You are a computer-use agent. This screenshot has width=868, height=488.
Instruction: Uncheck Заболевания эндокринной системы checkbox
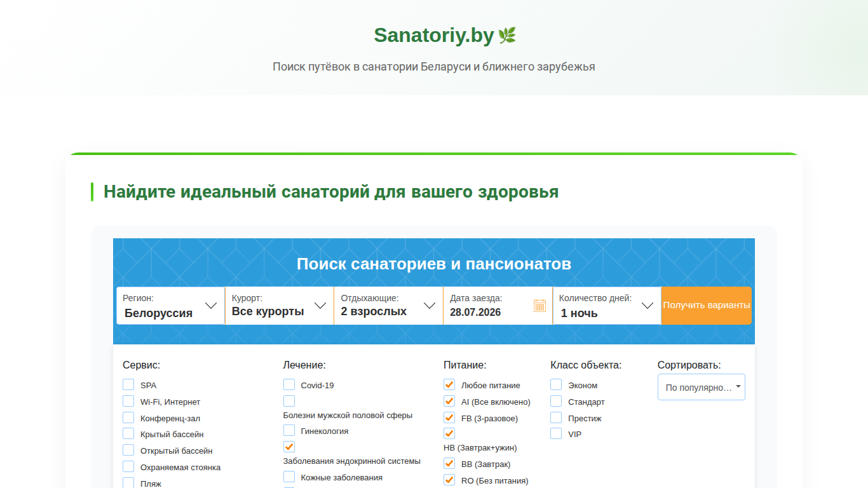pos(289,446)
